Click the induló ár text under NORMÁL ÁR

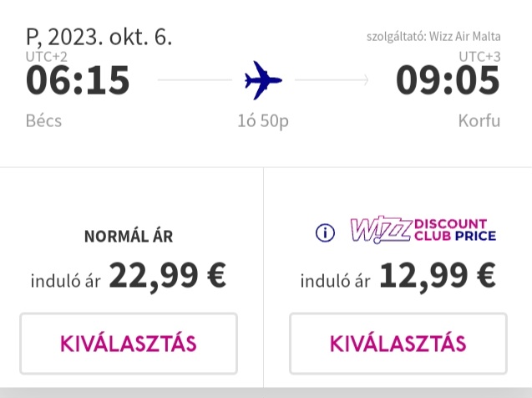coord(65,281)
